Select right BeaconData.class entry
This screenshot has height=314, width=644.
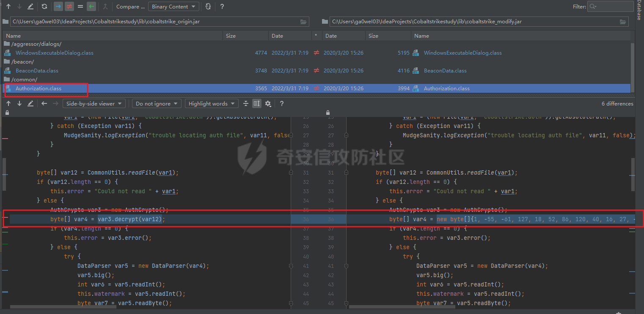coord(445,71)
